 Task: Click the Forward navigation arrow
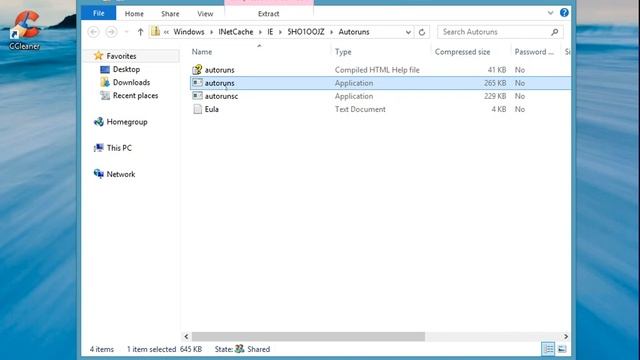pyautogui.click(x=111, y=32)
